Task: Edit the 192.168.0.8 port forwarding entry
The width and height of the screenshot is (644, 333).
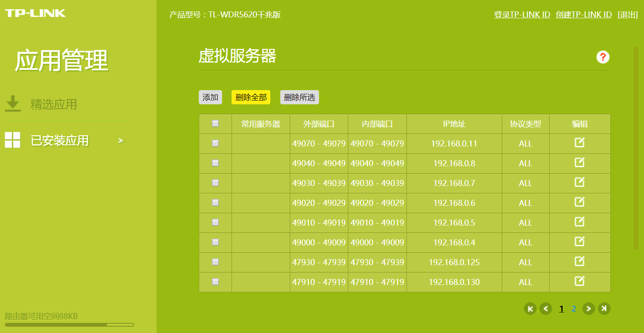Action: 580,162
